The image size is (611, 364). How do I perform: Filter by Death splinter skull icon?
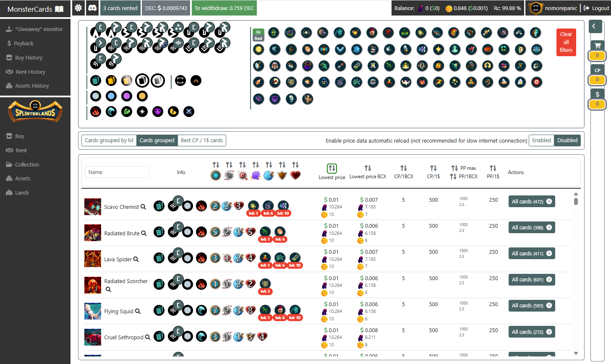click(158, 112)
